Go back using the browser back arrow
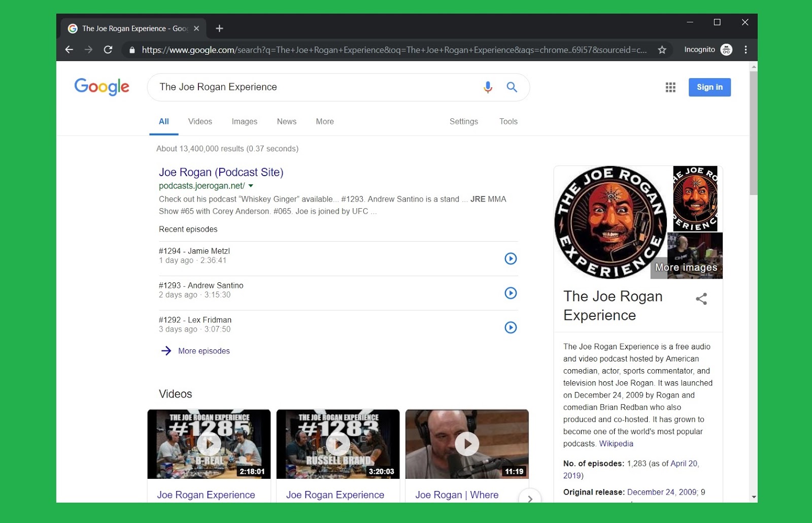The image size is (812, 523). [70, 50]
